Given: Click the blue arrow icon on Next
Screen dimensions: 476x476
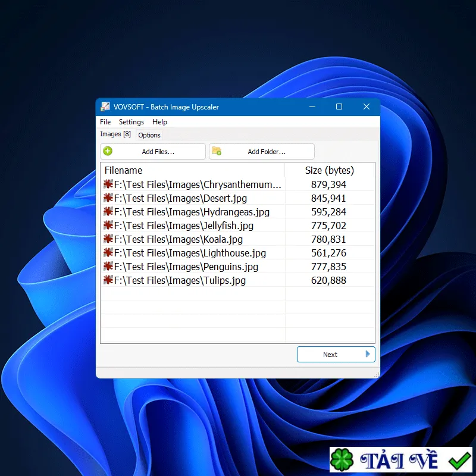Looking at the screenshot, I should point(368,354).
